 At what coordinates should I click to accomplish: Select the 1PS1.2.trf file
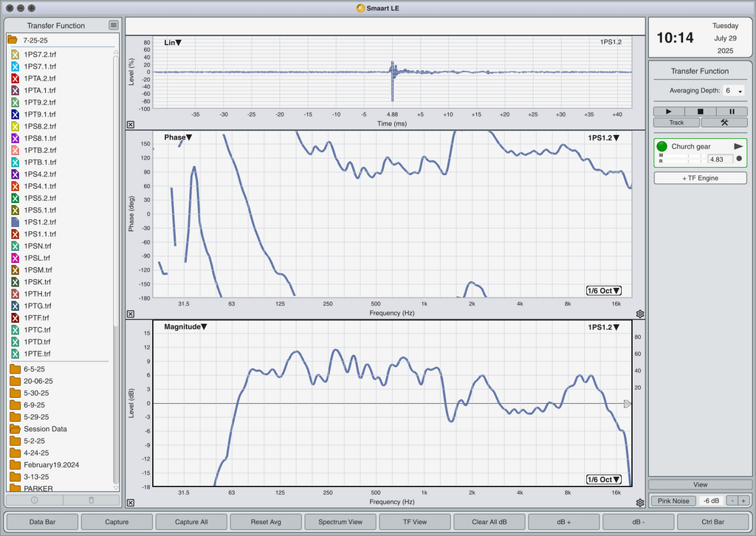40,222
